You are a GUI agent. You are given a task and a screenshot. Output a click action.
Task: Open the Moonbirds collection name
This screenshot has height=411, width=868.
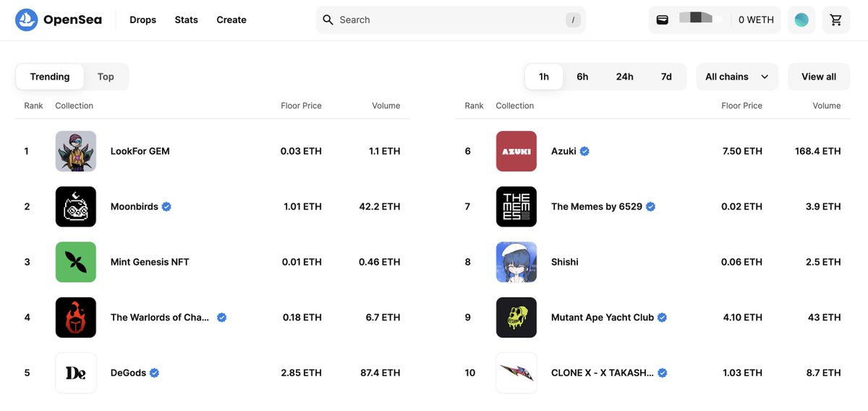click(x=135, y=207)
